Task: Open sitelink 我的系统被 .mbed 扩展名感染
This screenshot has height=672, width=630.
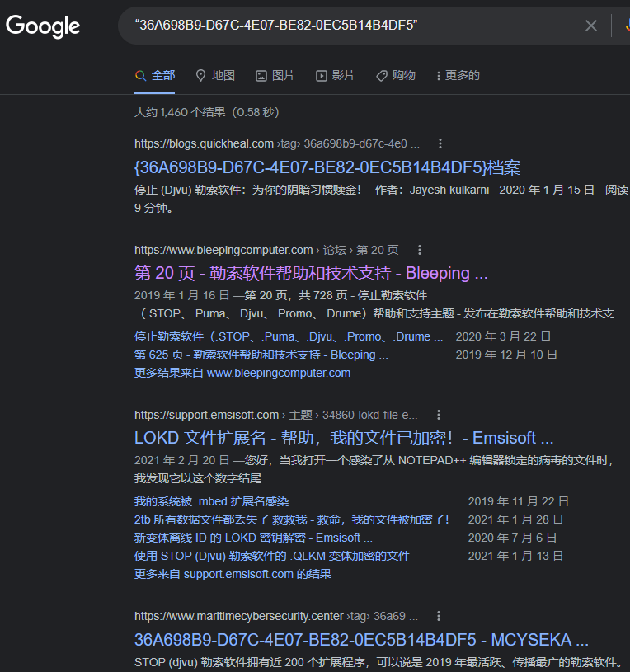Action: 212,501
